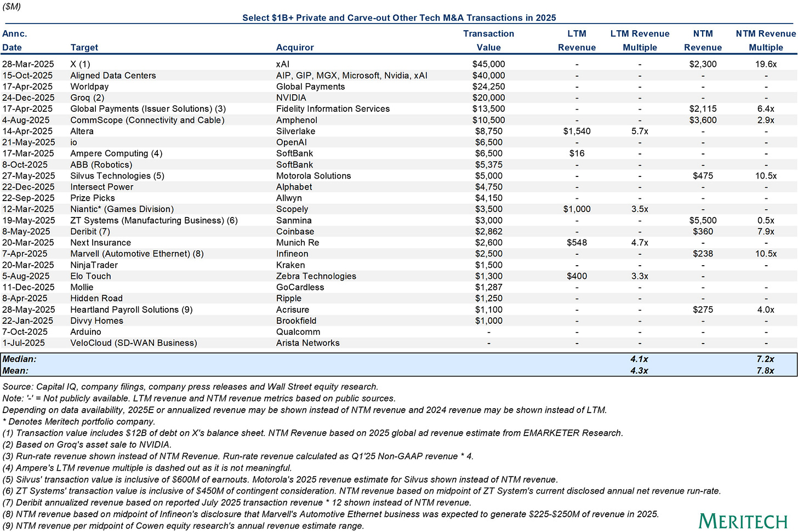The width and height of the screenshot is (798, 532).
Task: Click the table title 'Select $1B+ Private and Carve-out Other Tech M&A Transactions in 2025'
Action: pos(399,18)
